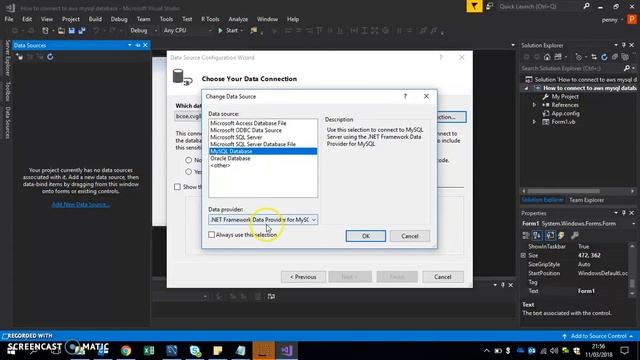Click the Show All Files icon

click(624, 57)
